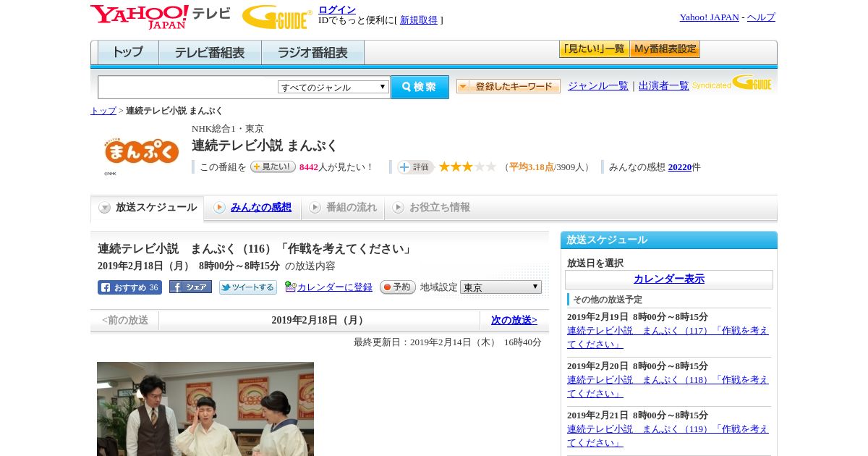Click the Twitter ツイートする button
Image resolution: width=868 pixels, height=456 pixels.
248,287
